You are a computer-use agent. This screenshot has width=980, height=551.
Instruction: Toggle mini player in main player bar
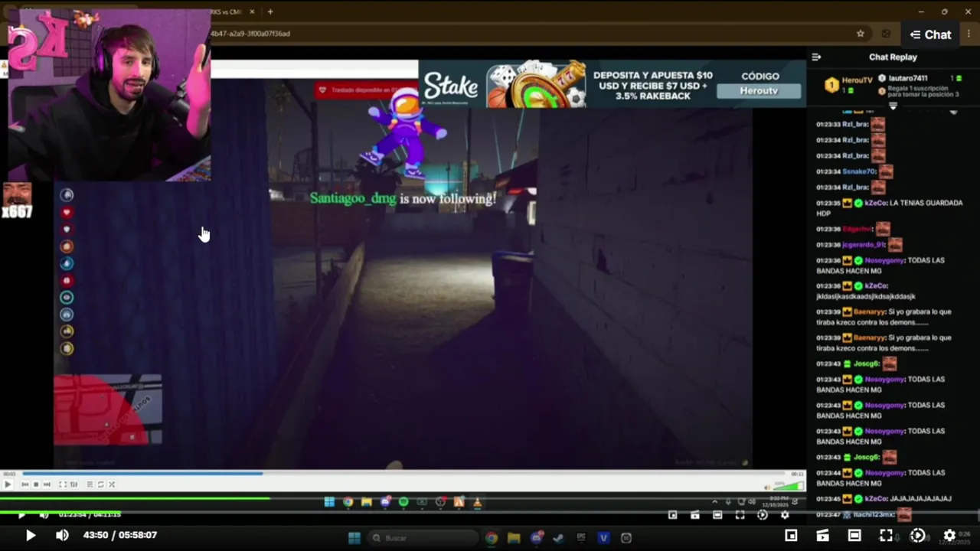pyautogui.click(x=791, y=535)
